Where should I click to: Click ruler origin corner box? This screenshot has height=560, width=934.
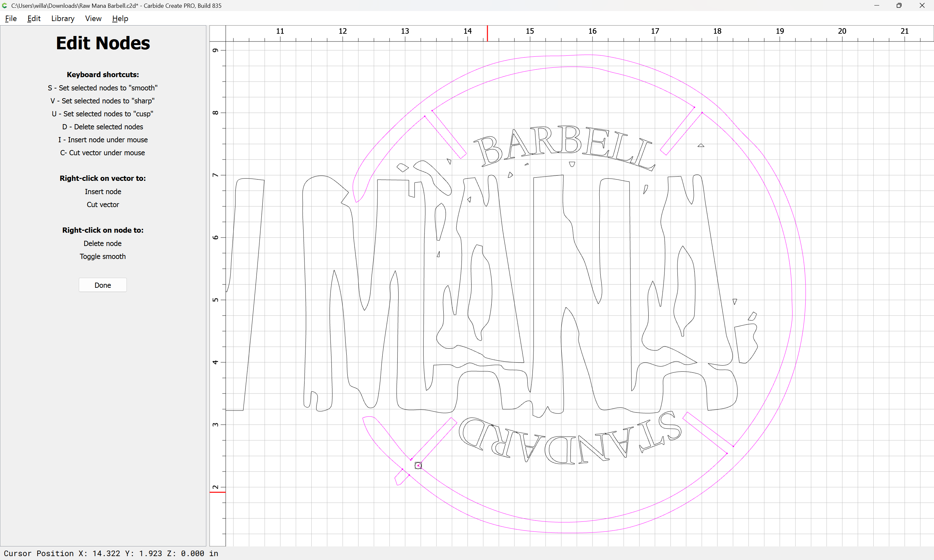218,33
